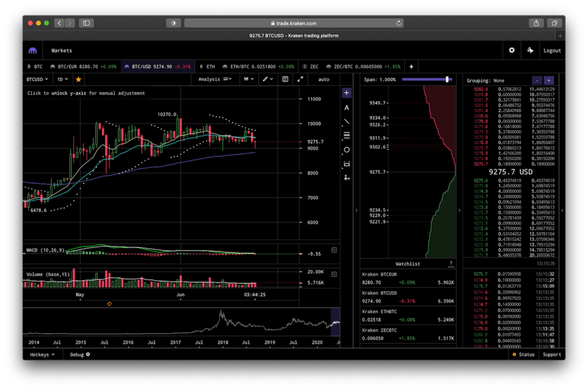This screenshot has height=390, width=588.
Task: Expand chart to fullscreen
Action: tap(300, 79)
